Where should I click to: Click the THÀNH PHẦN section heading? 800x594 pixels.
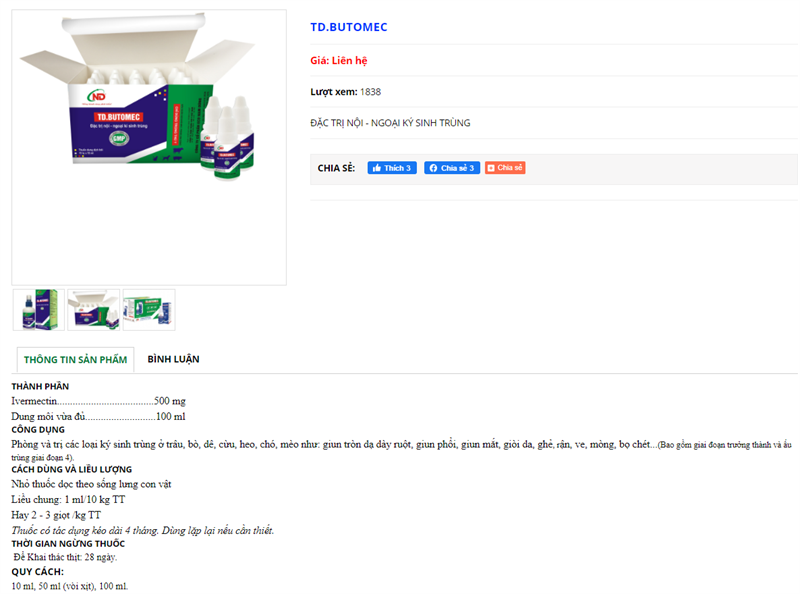click(40, 386)
